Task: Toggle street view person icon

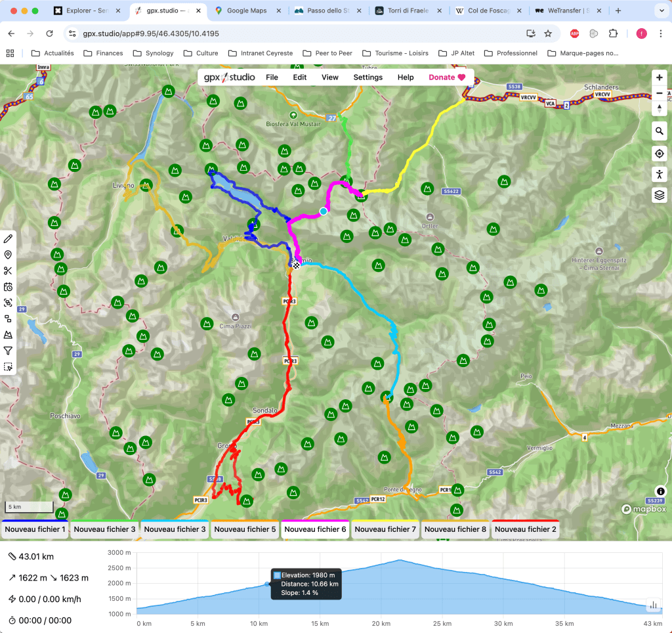Action: [660, 174]
